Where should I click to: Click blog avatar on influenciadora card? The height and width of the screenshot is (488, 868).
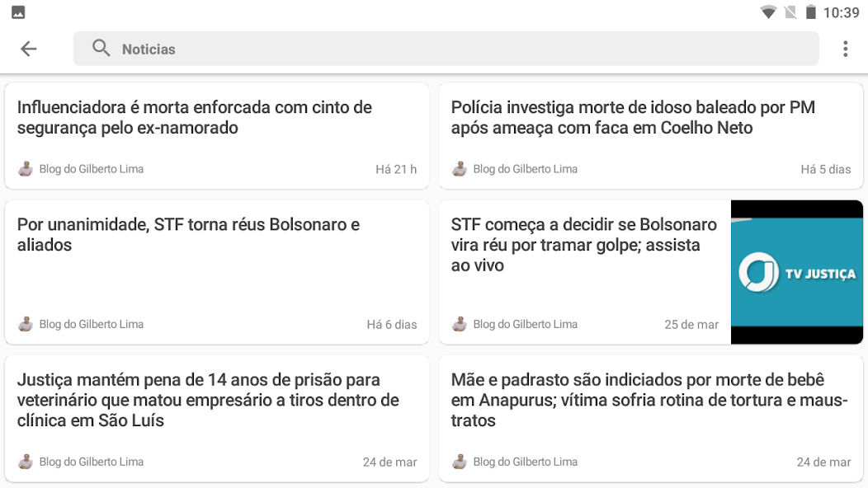tap(26, 169)
